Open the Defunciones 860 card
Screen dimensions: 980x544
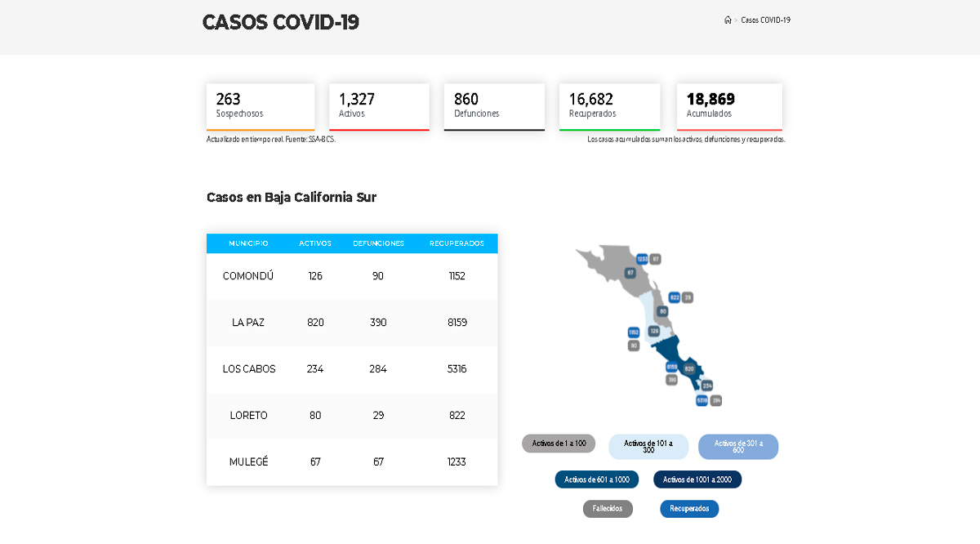tap(494, 107)
